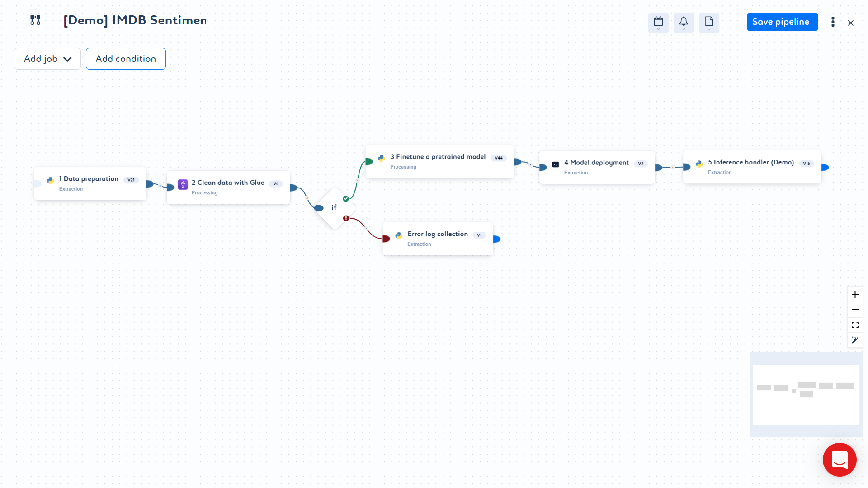Click the red input port of Error log collection
868x488 pixels.
(386, 239)
